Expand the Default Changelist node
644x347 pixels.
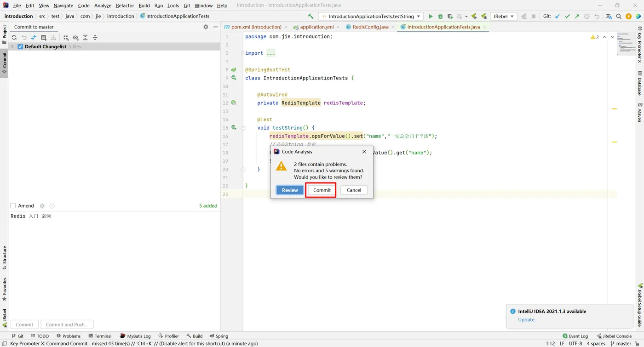click(x=12, y=47)
